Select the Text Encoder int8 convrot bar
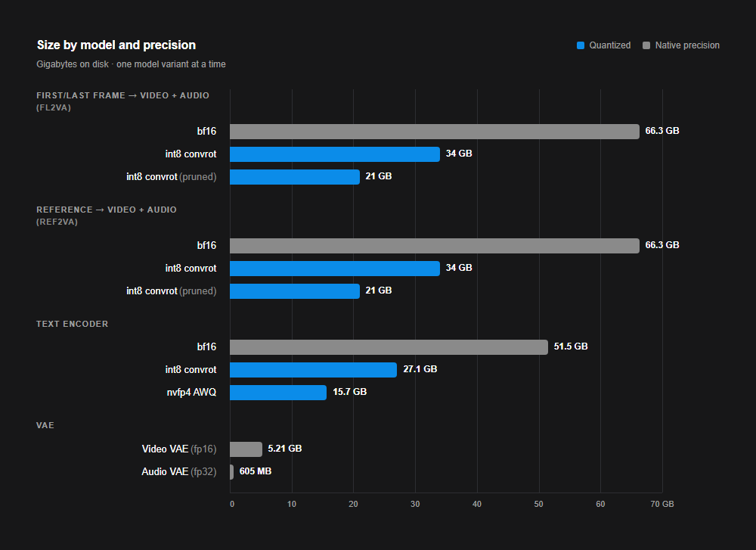 point(314,369)
